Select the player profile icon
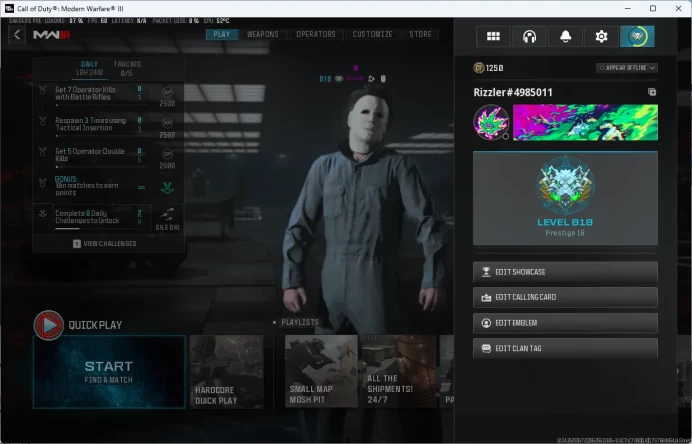 [x=637, y=36]
